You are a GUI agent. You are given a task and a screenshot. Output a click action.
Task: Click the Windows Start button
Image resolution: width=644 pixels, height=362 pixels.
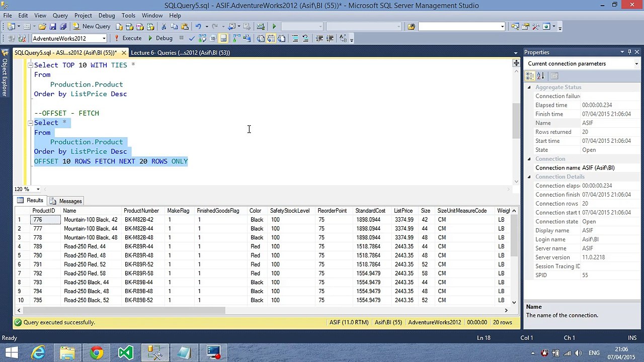pos(12,352)
